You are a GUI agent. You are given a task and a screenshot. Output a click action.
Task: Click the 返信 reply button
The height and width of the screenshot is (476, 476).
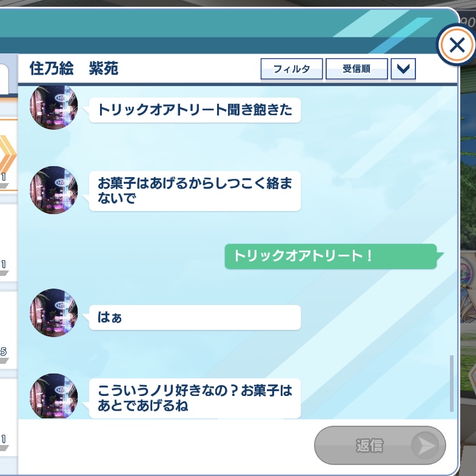tap(380, 445)
